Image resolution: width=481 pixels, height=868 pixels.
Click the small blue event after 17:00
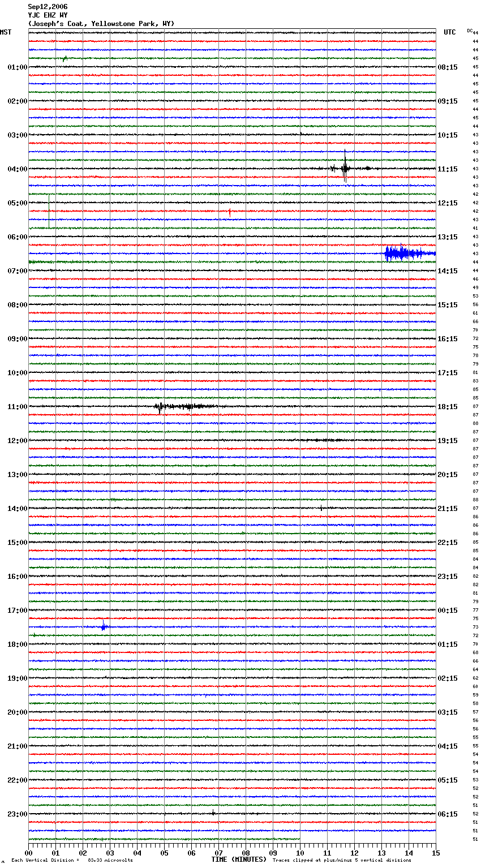[x=104, y=626]
